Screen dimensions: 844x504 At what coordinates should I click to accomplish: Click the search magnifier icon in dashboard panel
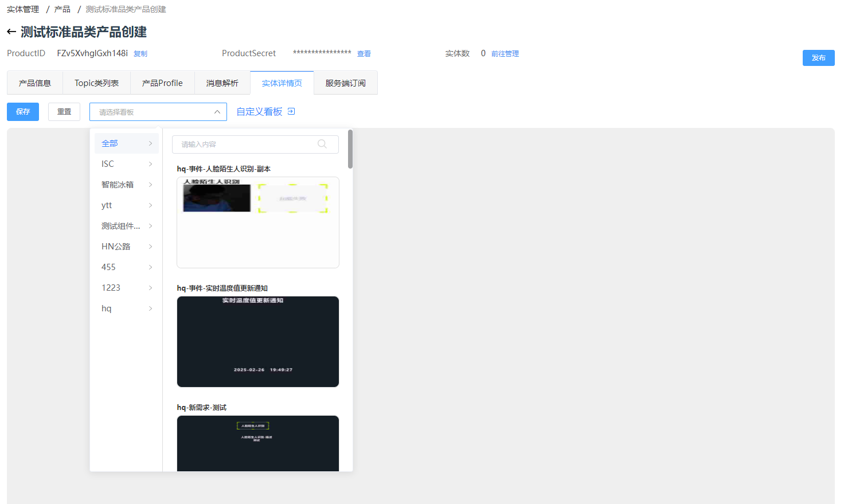[x=322, y=144]
